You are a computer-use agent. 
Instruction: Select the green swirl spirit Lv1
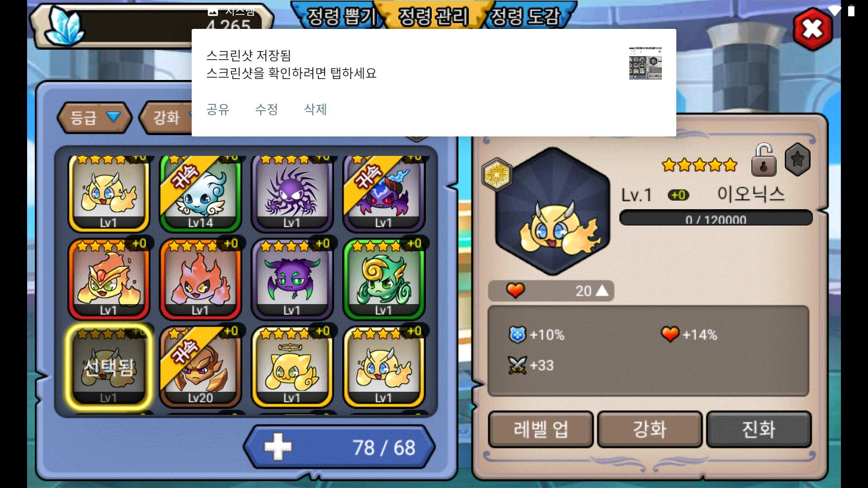click(x=384, y=279)
